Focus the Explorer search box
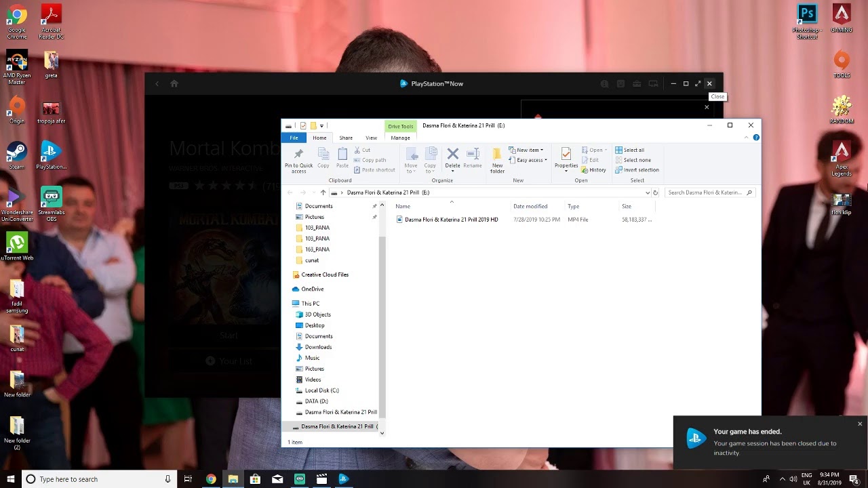The height and width of the screenshot is (488, 868). pos(709,192)
